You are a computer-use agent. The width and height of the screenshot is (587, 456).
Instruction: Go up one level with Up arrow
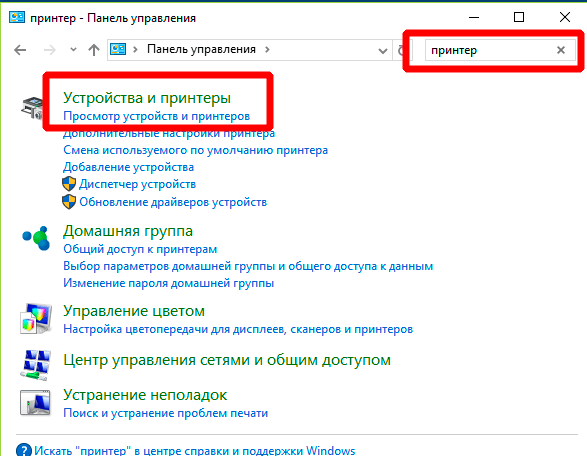tap(94, 50)
